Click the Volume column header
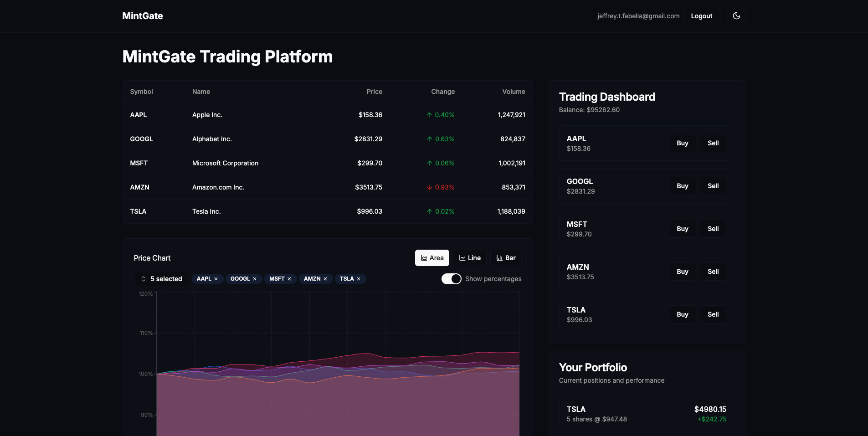Image resolution: width=868 pixels, height=436 pixels. pos(514,92)
